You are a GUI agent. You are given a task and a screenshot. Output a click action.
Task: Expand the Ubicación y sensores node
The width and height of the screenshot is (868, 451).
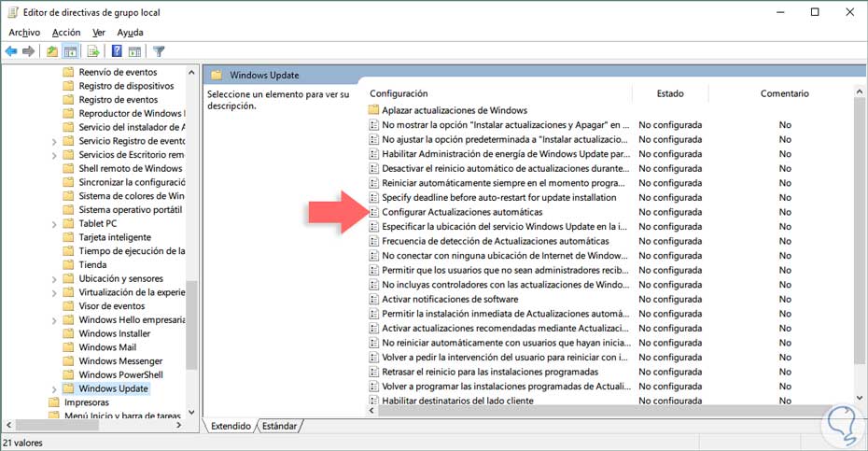54,279
